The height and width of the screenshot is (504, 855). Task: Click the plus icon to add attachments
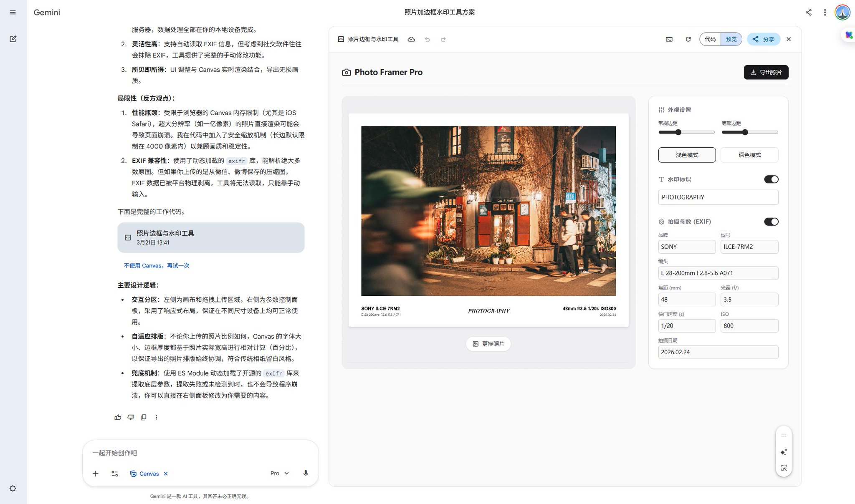coord(96,474)
